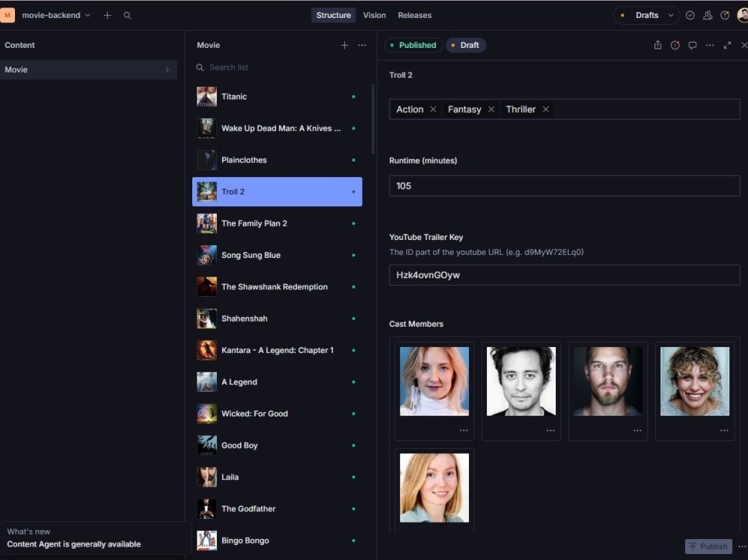Switch to the Releases tab
The image size is (748, 560).
coord(414,15)
